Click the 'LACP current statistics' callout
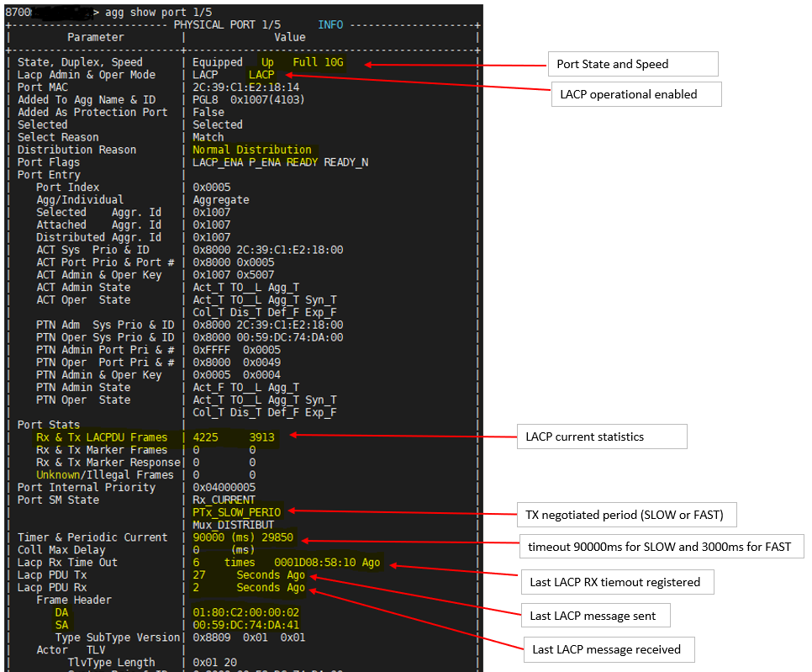This screenshot has height=672, width=812. point(602,437)
